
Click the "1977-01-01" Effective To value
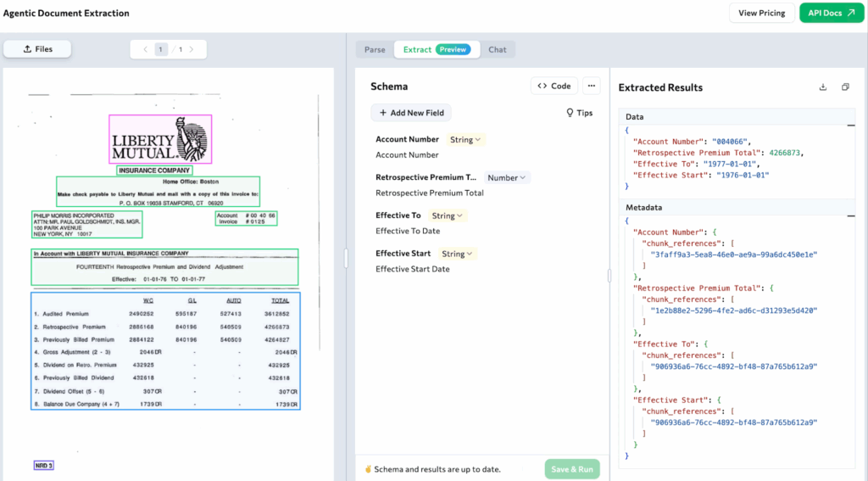[x=729, y=164]
